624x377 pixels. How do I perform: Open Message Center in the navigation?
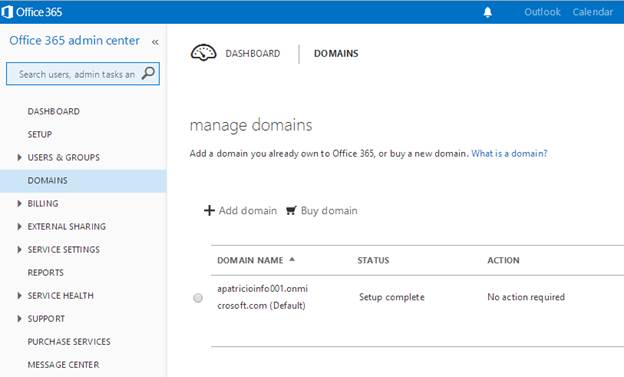pos(63,365)
